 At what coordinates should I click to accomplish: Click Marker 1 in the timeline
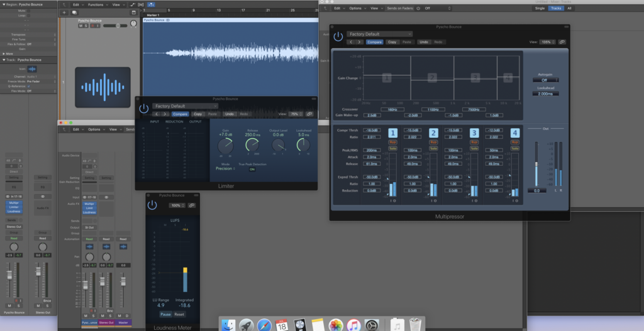click(x=153, y=15)
